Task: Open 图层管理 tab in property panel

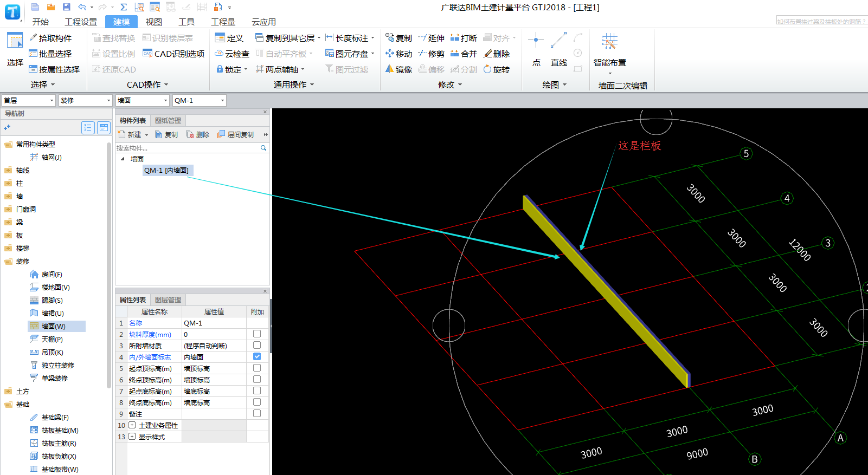Action: pos(168,300)
